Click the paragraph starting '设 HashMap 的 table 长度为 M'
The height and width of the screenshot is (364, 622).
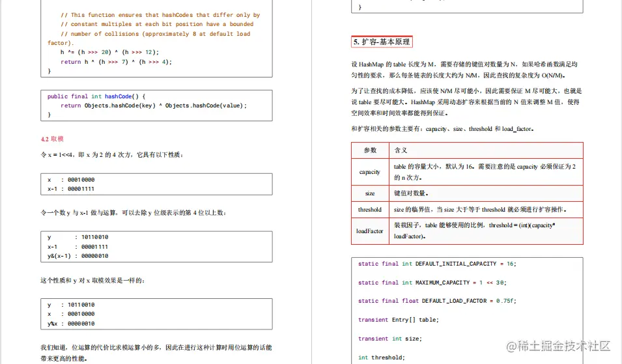[464, 70]
